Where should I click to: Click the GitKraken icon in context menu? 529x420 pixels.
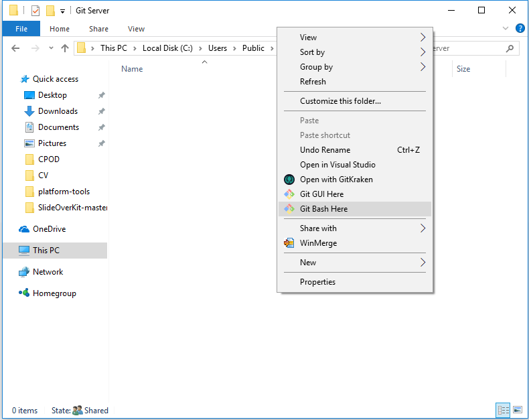click(289, 180)
